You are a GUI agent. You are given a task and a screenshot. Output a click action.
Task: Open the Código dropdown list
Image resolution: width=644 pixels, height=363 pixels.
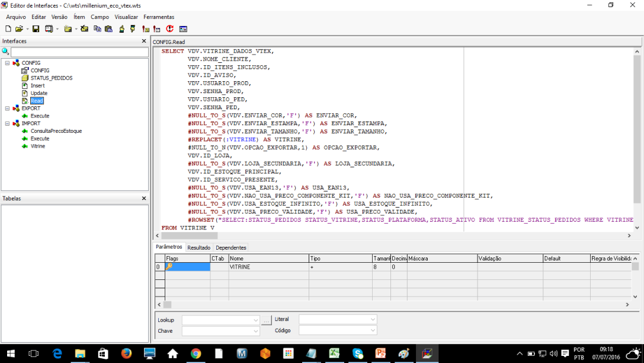[373, 331]
